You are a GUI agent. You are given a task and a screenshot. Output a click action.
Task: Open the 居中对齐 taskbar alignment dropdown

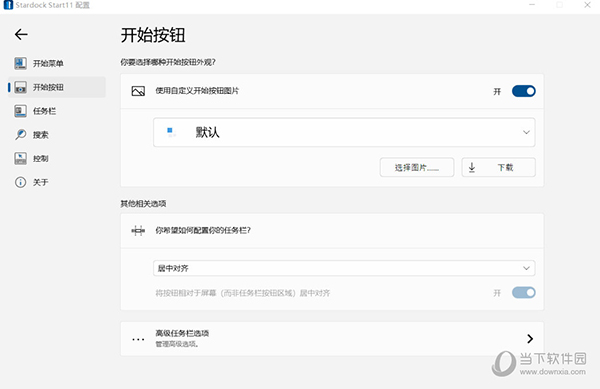click(344, 268)
